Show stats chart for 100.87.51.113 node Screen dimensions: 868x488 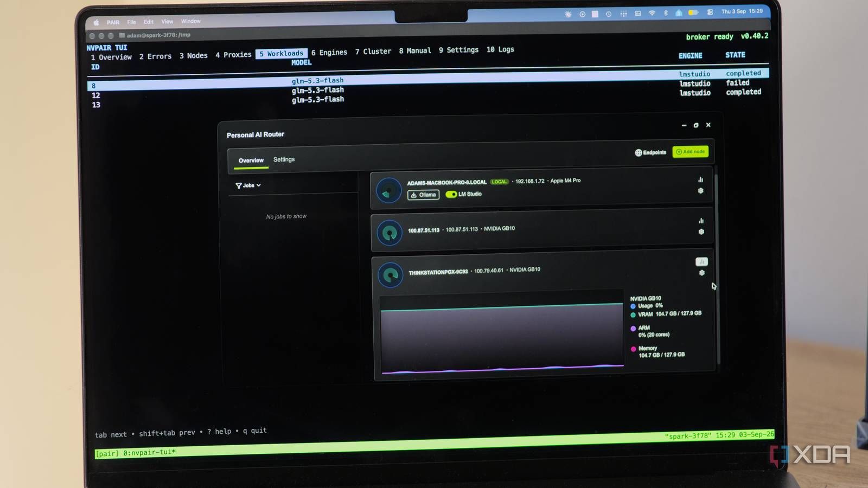click(x=701, y=221)
